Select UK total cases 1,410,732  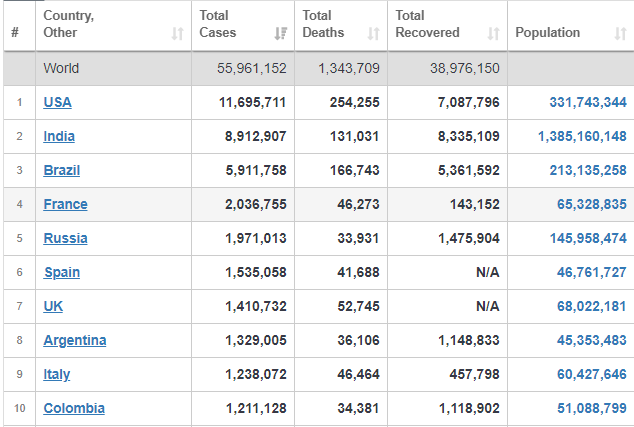point(256,306)
